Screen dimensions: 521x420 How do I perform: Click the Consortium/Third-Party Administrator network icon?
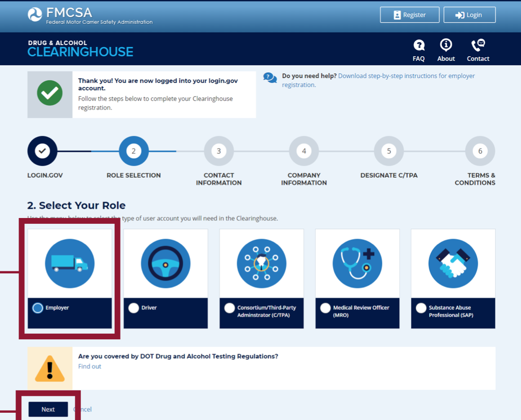(261, 263)
